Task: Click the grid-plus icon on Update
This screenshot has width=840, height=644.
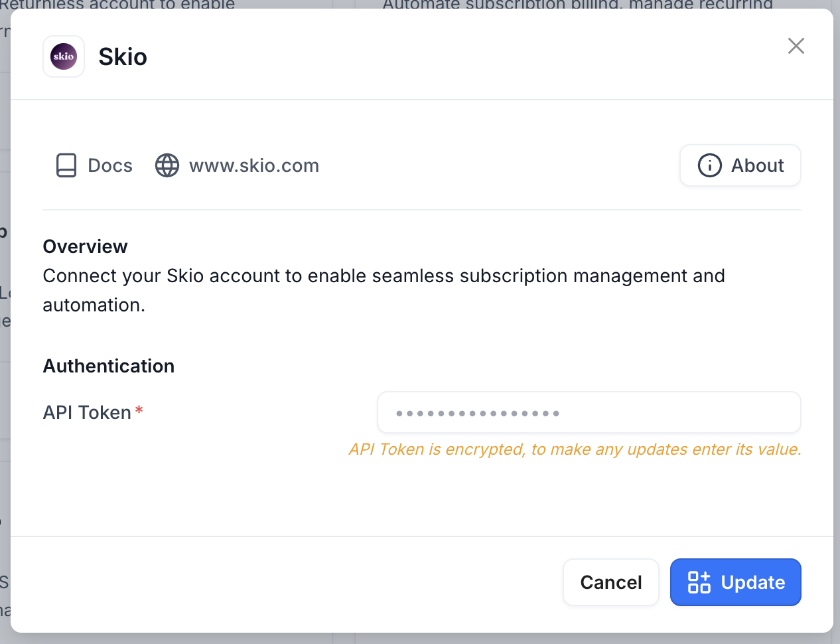Action: pyautogui.click(x=699, y=582)
